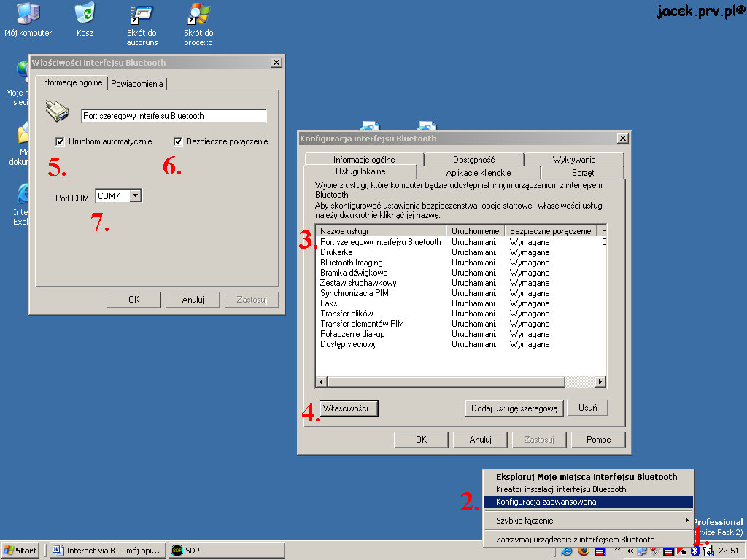Switch to Powiadomienia tab

coord(137,84)
